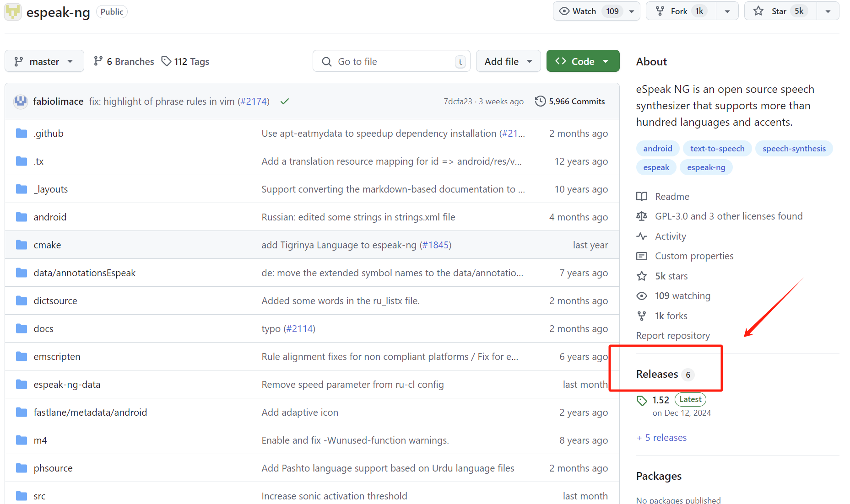This screenshot has width=850, height=504.
Task: Click the phsource folder icon
Action: click(x=22, y=468)
